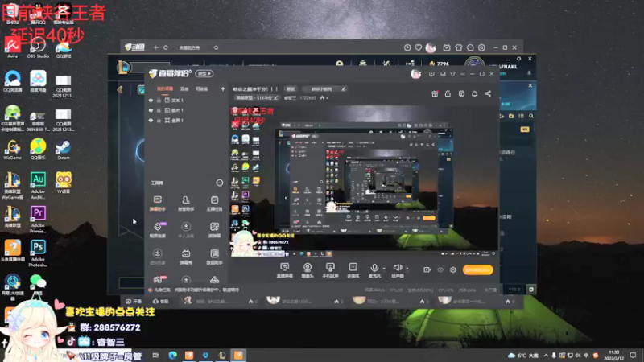Click the orange start/stop live button

coord(477,269)
